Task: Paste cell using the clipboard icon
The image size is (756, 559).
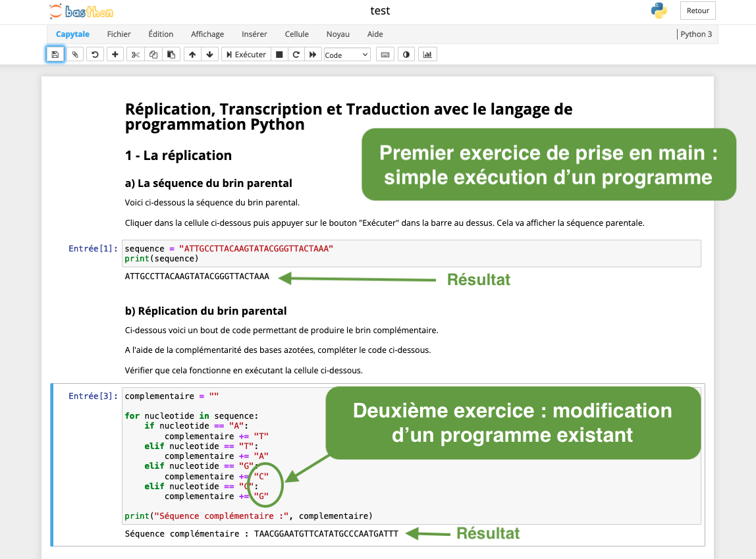Action: point(171,55)
